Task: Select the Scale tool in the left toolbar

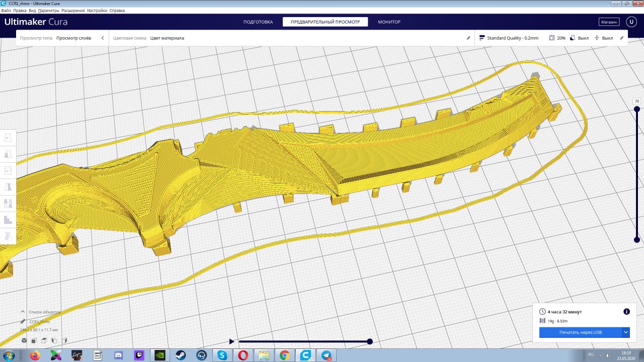Action: click(8, 154)
